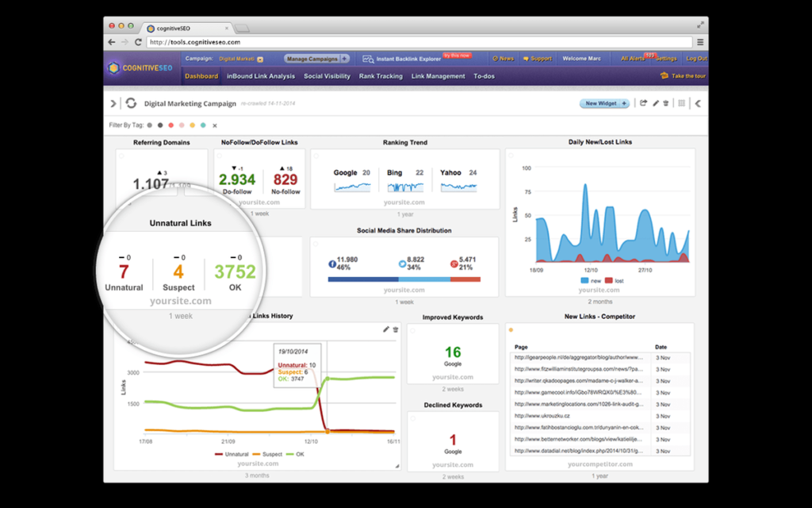Open Link Management section
Viewport: 812px width, 508px height.
[438, 76]
